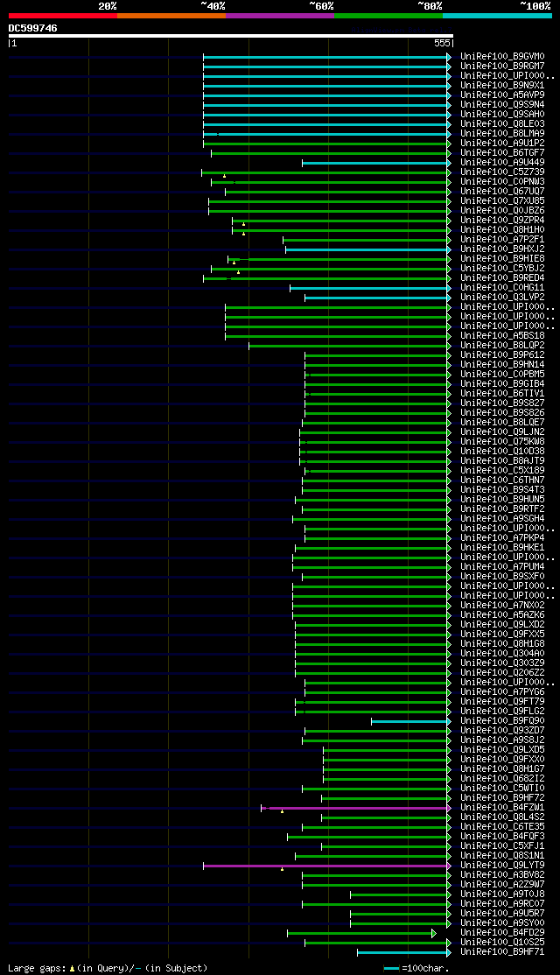The height and width of the screenshot is (975, 560).
Task: Click the UniRef100_Q9LXD2 label
Action: [x=503, y=626]
